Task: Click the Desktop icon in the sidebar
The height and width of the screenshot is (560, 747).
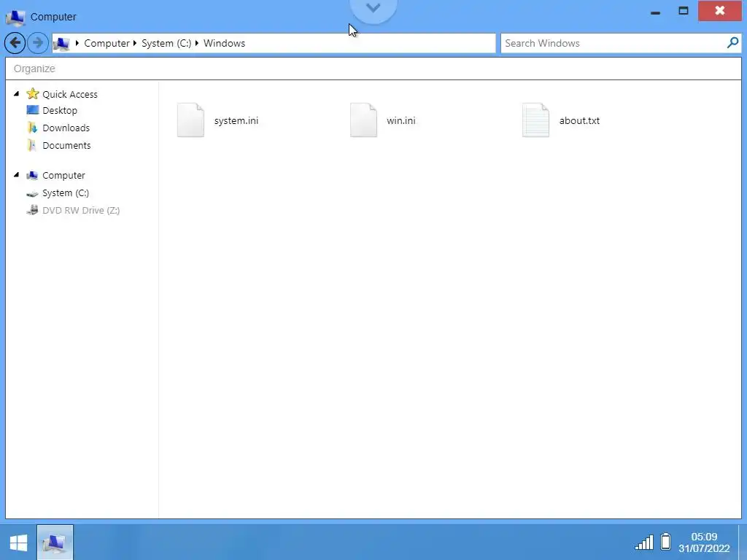Action: click(x=32, y=110)
